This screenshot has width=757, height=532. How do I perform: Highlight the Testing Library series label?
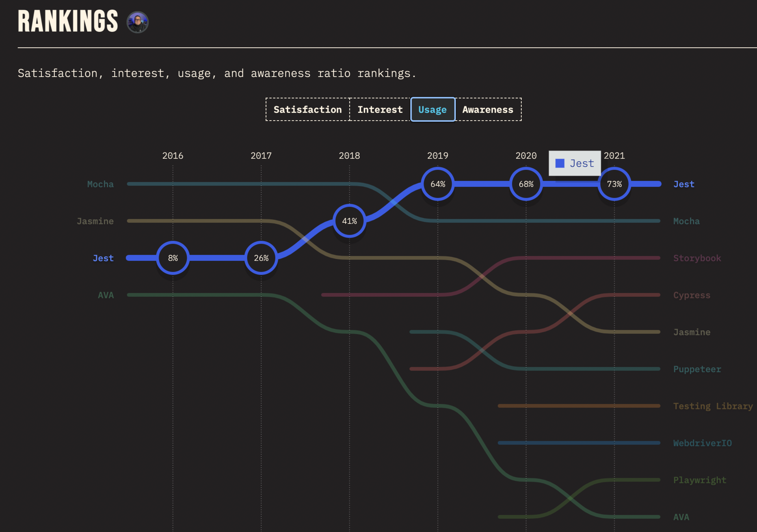tap(712, 406)
